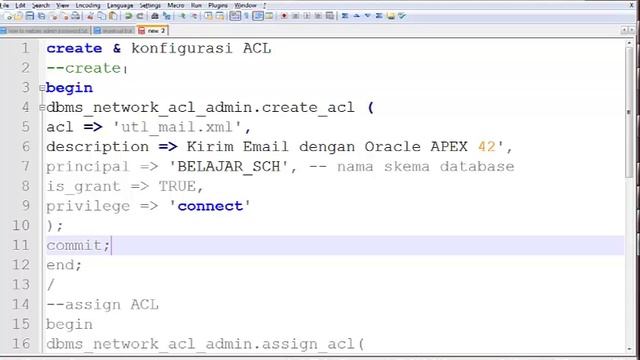Screen dimensions: 640x360
Task: Click the Redo arrow icon
Action: click(140, 16)
